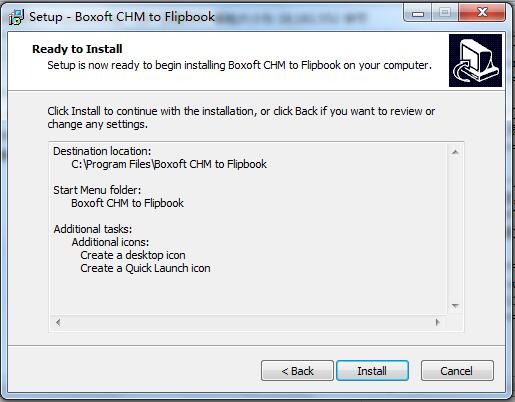
Task: Click the Start Menu folder name entry
Action: [127, 203]
